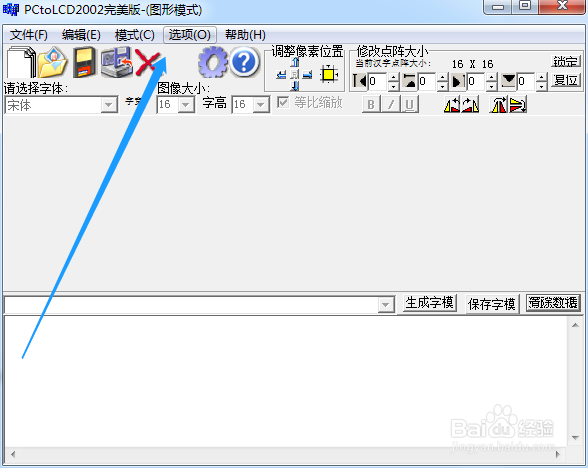This screenshot has height=468, width=588.
Task: Rotate glyph clockwise with second triangle icon
Action: [x=471, y=104]
